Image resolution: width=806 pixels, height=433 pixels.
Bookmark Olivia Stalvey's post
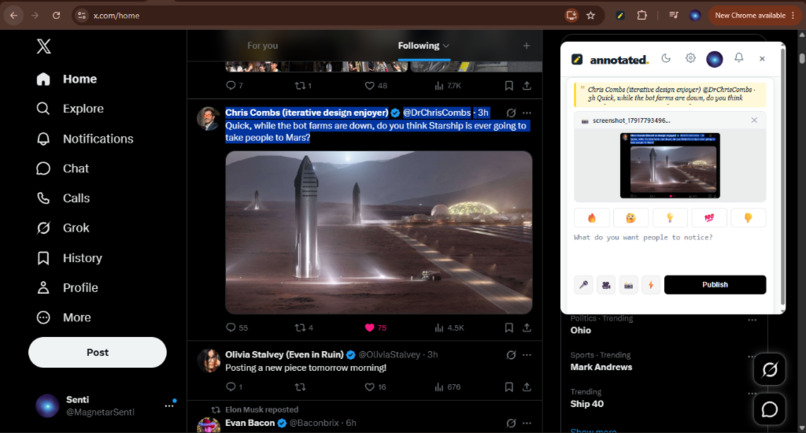pyautogui.click(x=509, y=387)
